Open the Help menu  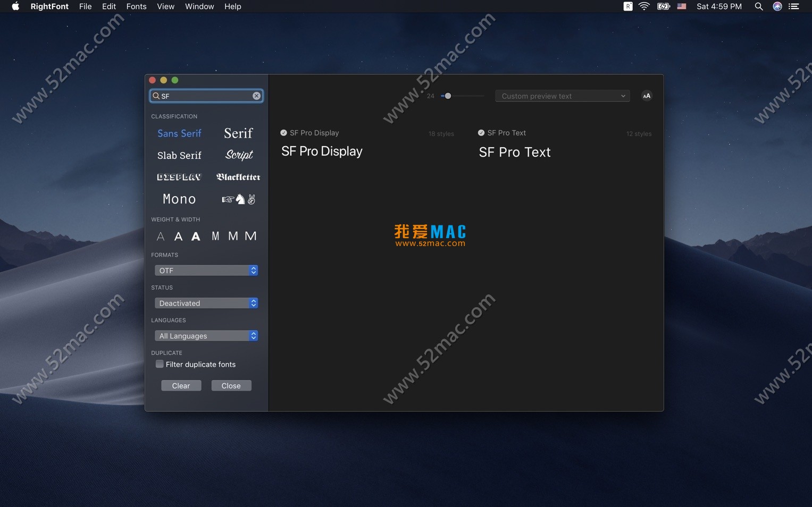tap(232, 6)
